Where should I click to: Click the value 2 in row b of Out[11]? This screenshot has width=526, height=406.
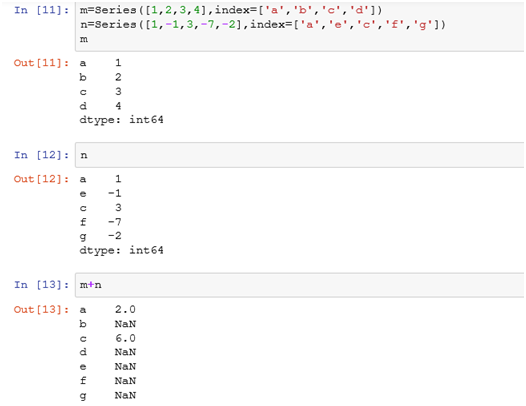(x=118, y=78)
